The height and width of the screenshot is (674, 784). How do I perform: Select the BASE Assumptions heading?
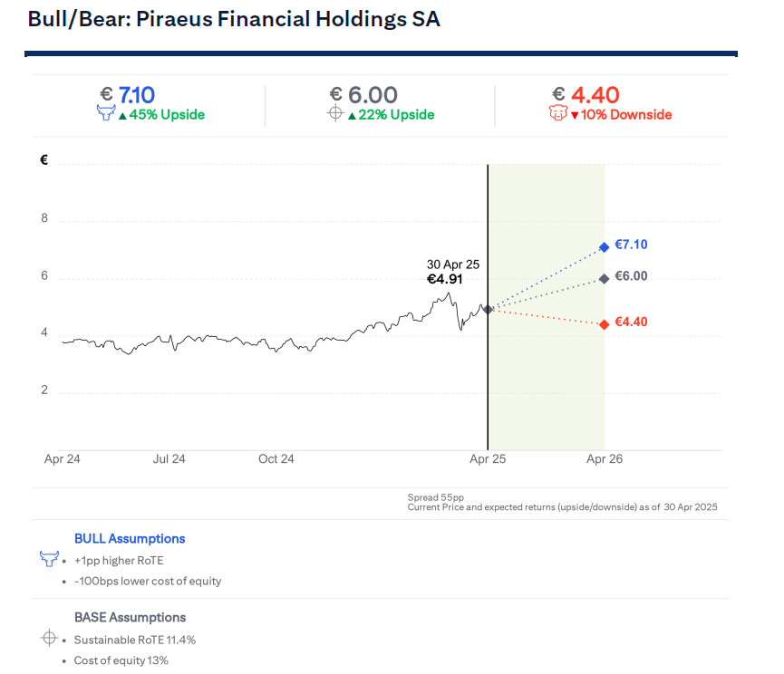[x=130, y=617]
